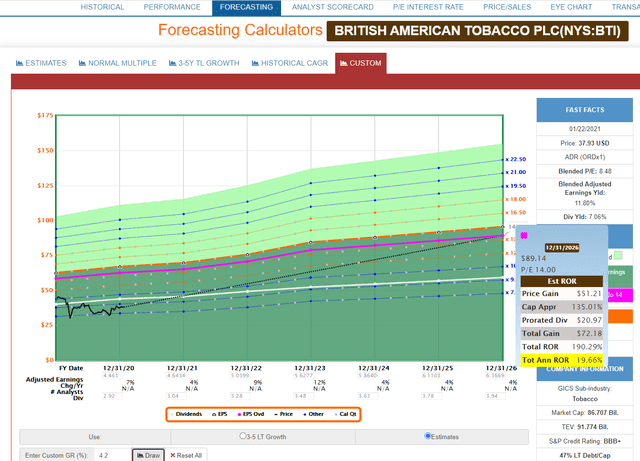This screenshot has width=640, height=461.
Task: Edit the 12/31/26 earnings field 6.3669
Action: tap(495, 376)
